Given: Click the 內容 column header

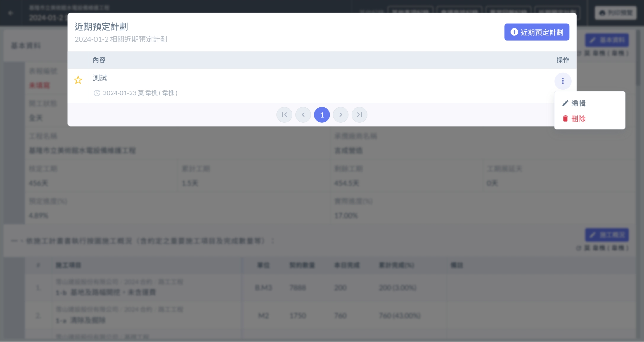Looking at the screenshot, I should 99,60.
